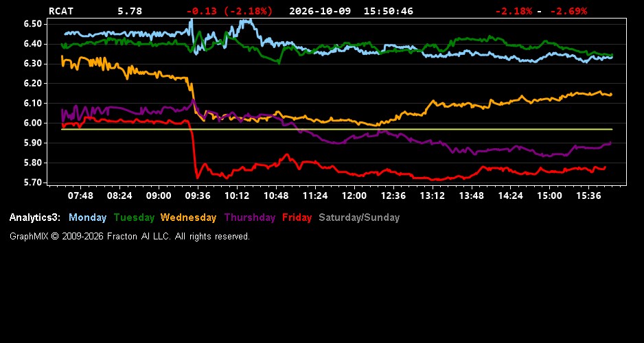
Task: Click the 12:36 time axis label
Action: tap(393, 196)
